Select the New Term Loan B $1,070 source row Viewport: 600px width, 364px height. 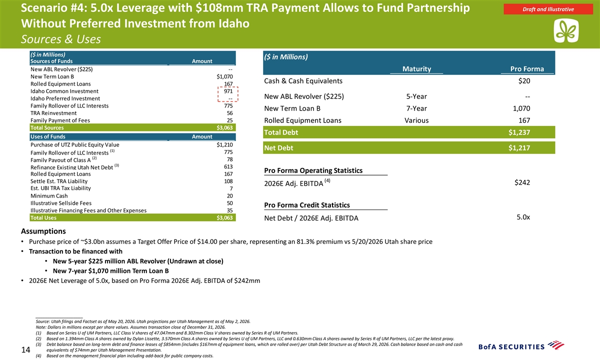tap(132, 76)
